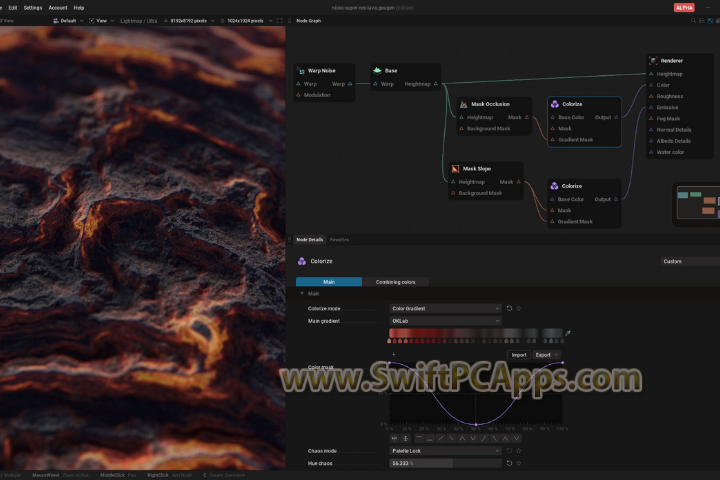Switch to the Combining colors tab
This screenshot has width=720, height=480.
click(x=395, y=282)
